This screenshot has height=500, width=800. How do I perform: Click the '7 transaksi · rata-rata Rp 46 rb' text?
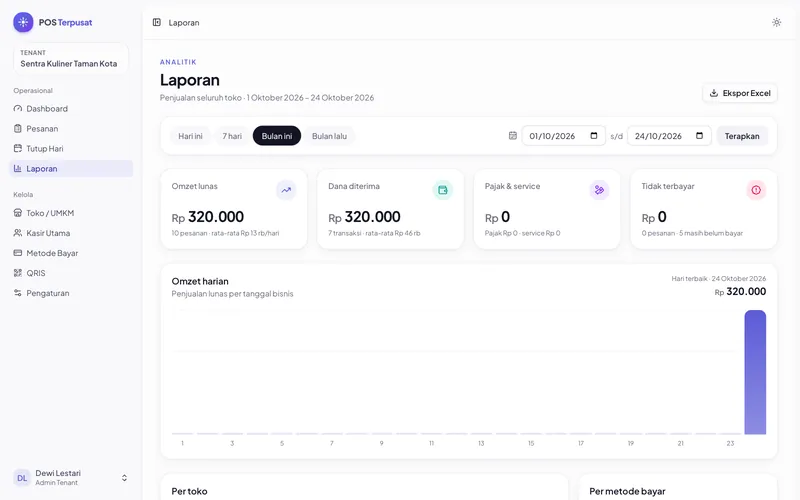click(x=374, y=233)
